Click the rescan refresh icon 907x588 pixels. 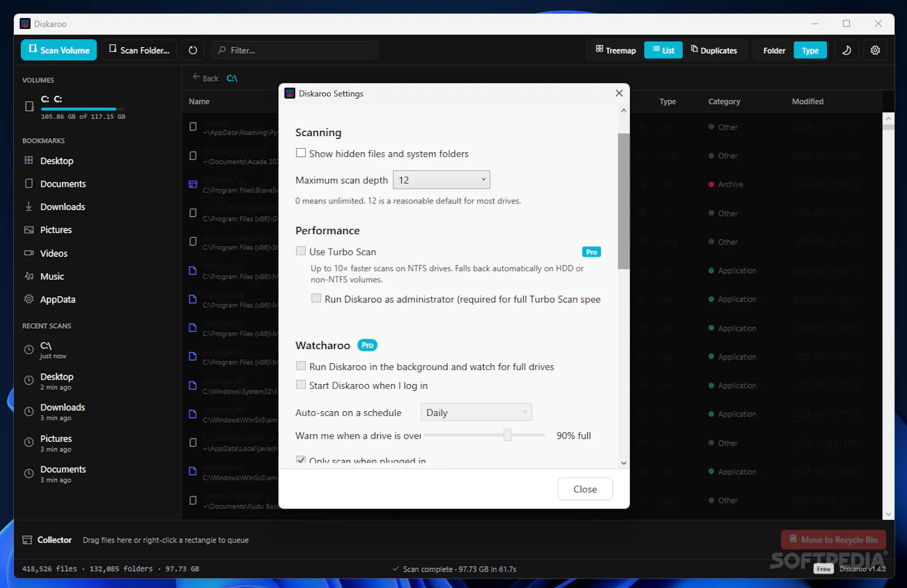coord(193,50)
